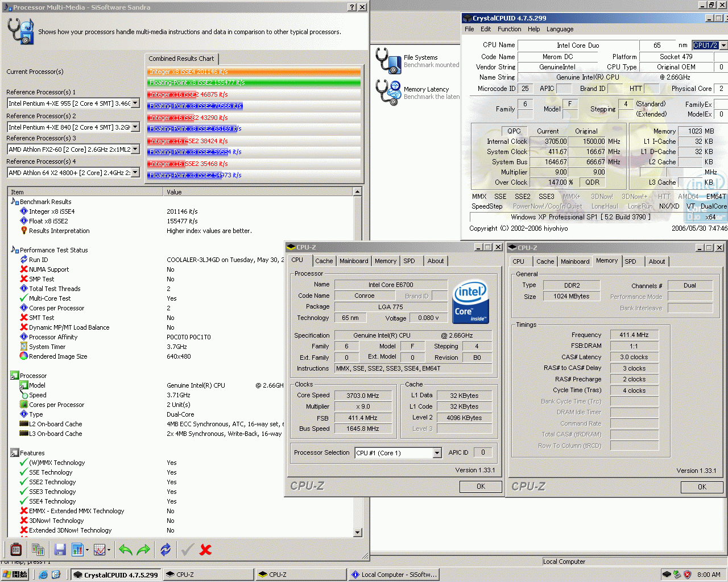Click the CrystalCPUID chip icon in system tray
This screenshot has width=728, height=582.
(x=666, y=575)
